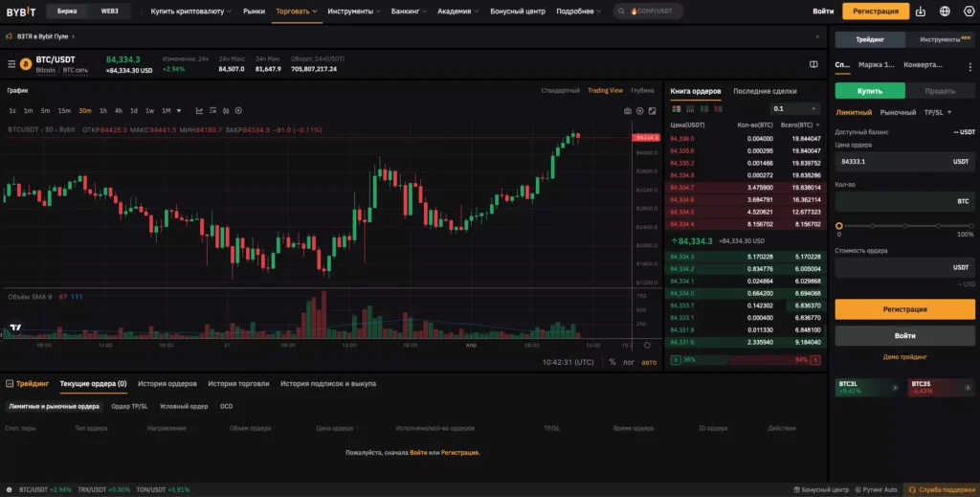Click the Bitcoin coin icon next to BTC/USDT
980x497 pixels.
tap(26, 64)
